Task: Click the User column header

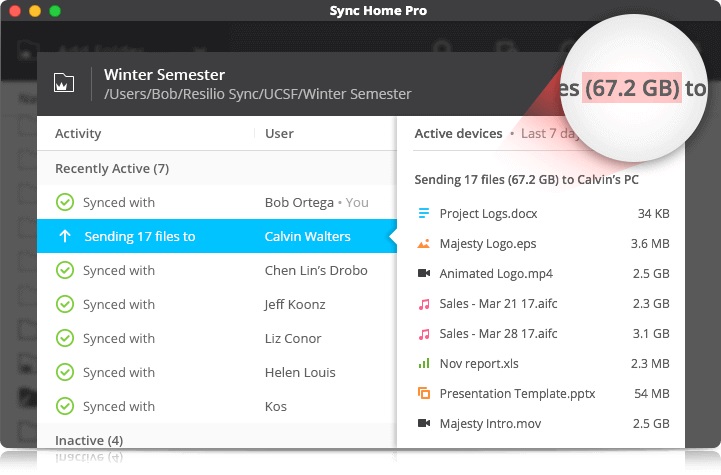Action: pyautogui.click(x=279, y=133)
